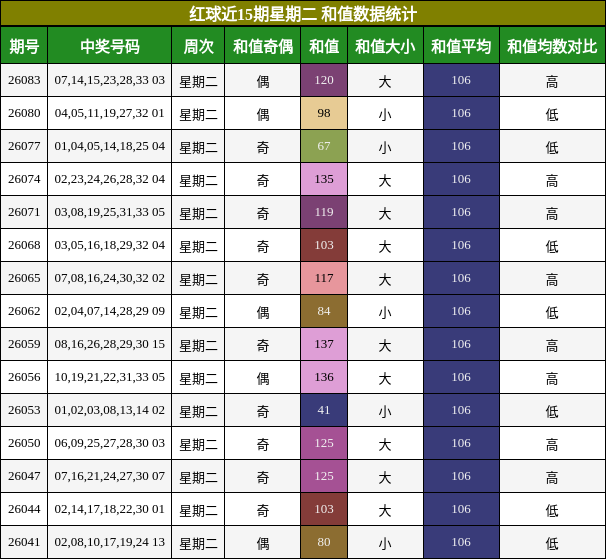Image resolution: width=606 pixels, height=559 pixels.
Task: Click the sum value 98 cell
Action: point(324,113)
